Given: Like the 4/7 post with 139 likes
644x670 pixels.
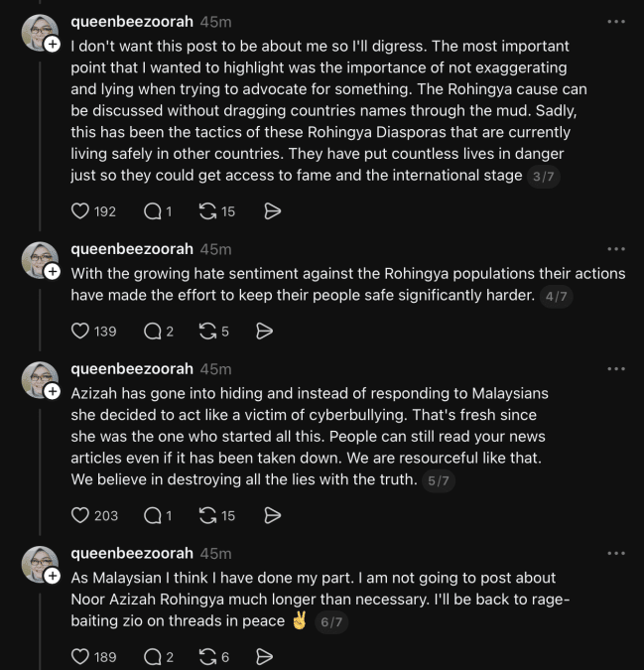Looking at the screenshot, I should click(x=79, y=332).
